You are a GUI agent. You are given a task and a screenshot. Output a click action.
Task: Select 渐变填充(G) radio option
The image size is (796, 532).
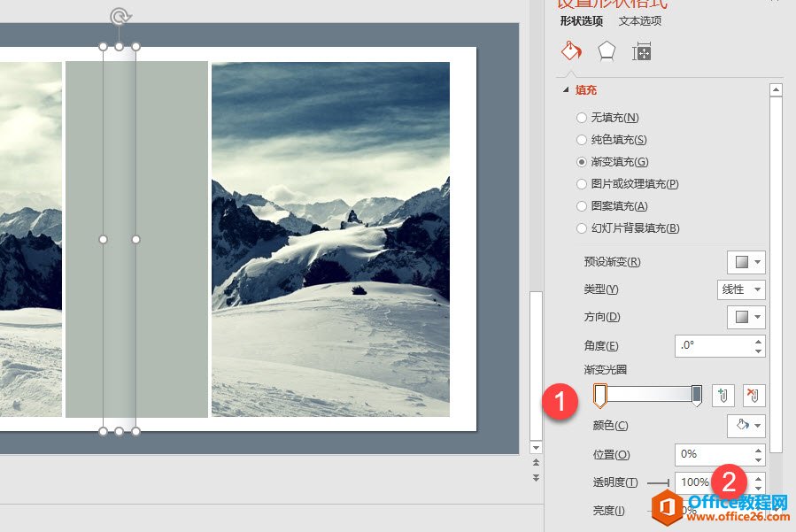click(x=581, y=162)
